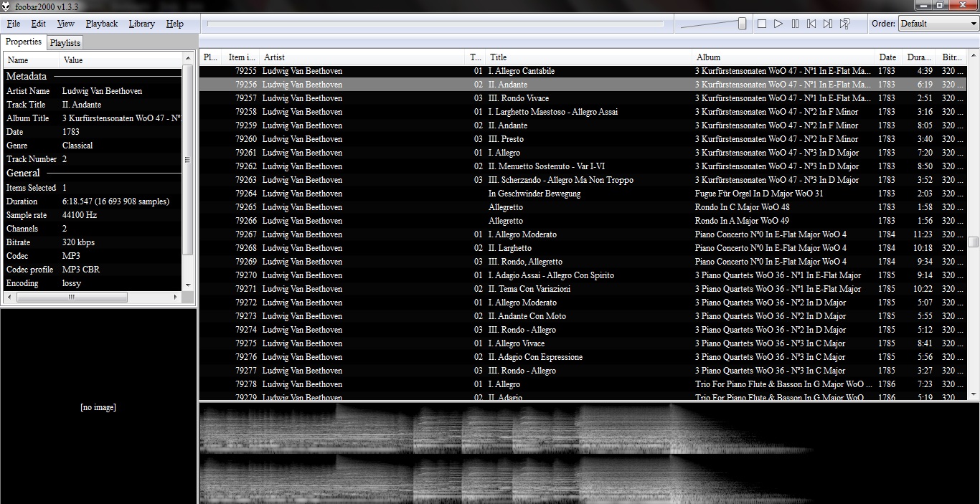The width and height of the screenshot is (980, 504).
Task: Open the Edit menu
Action: pyautogui.click(x=39, y=24)
